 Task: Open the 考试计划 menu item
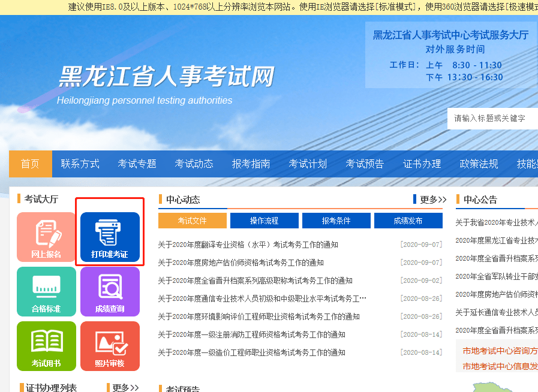307,164
